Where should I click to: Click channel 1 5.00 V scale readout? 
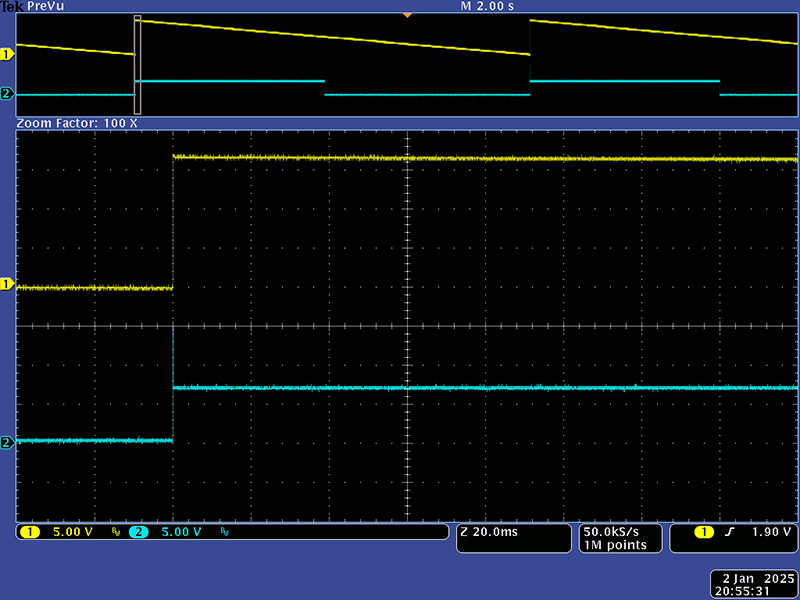pos(72,532)
